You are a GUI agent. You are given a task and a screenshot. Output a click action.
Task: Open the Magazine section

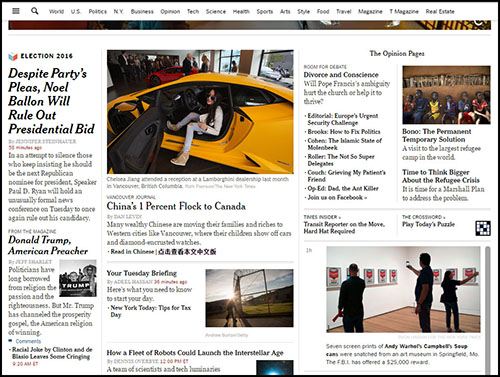tap(370, 11)
